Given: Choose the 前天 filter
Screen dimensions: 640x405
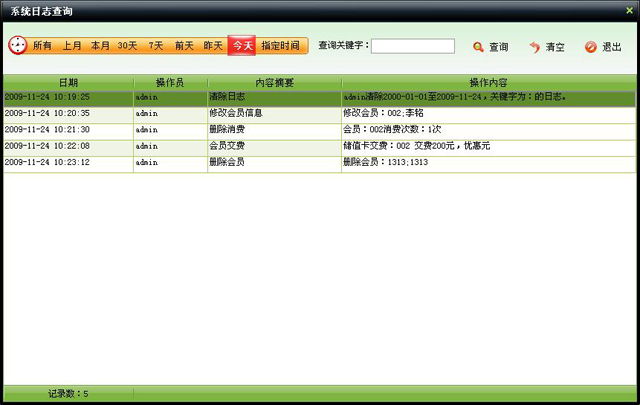Looking at the screenshot, I should pyautogui.click(x=184, y=46).
